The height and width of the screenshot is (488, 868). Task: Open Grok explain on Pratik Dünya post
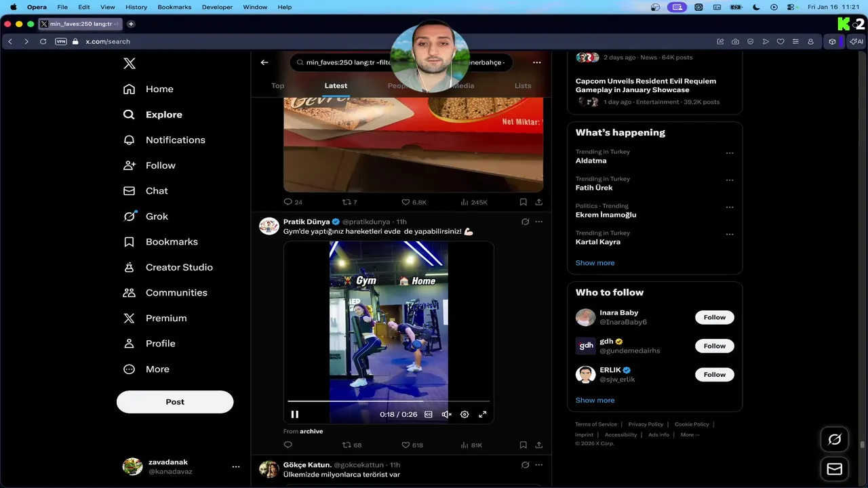[525, 222]
